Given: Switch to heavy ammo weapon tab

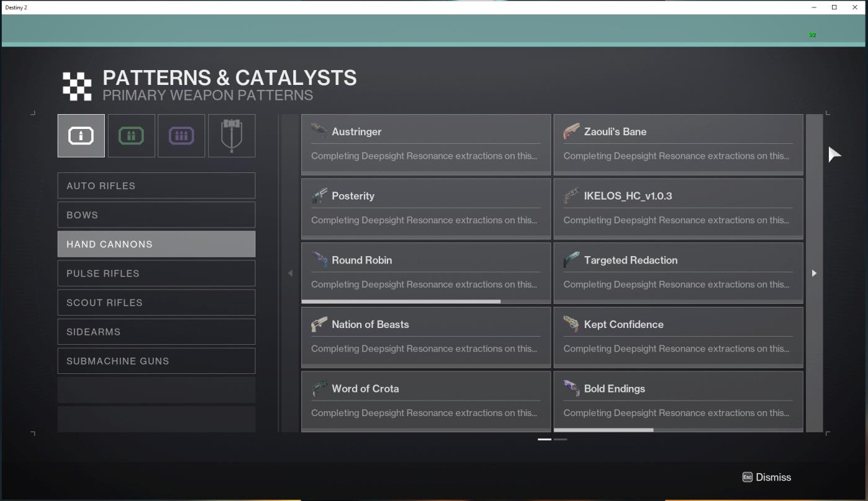Looking at the screenshot, I should click(181, 136).
